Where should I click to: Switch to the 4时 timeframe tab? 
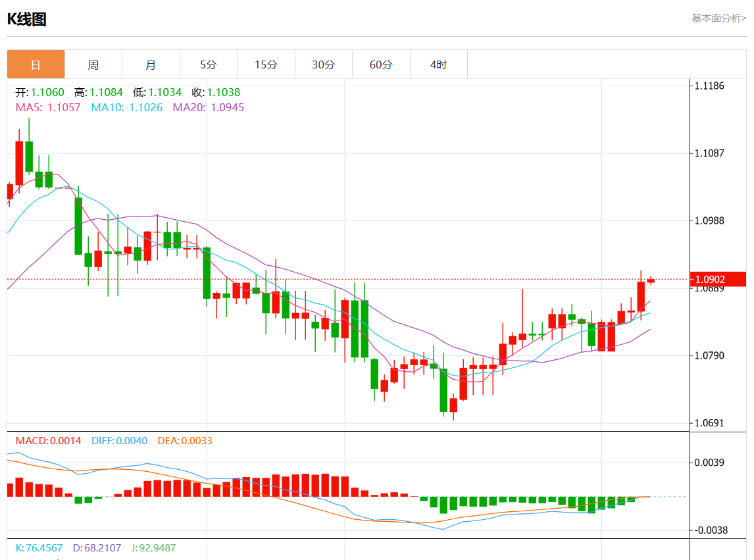click(x=438, y=64)
